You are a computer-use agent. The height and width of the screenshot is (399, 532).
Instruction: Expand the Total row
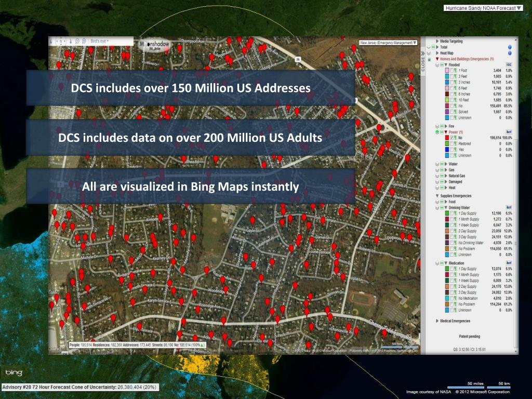[437, 47]
